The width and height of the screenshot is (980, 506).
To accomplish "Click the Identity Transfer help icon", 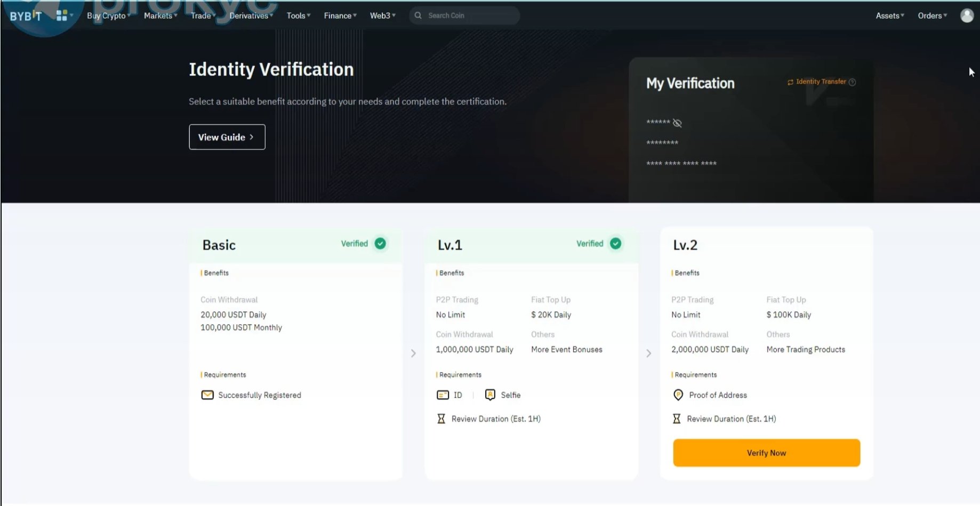I will pyautogui.click(x=853, y=82).
